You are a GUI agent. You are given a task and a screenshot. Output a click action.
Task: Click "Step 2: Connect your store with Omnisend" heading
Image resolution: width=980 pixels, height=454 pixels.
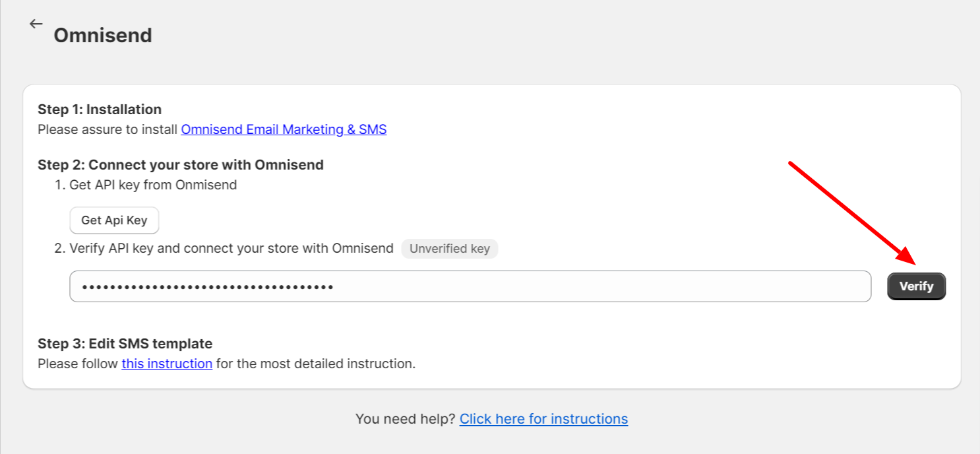[x=181, y=165]
